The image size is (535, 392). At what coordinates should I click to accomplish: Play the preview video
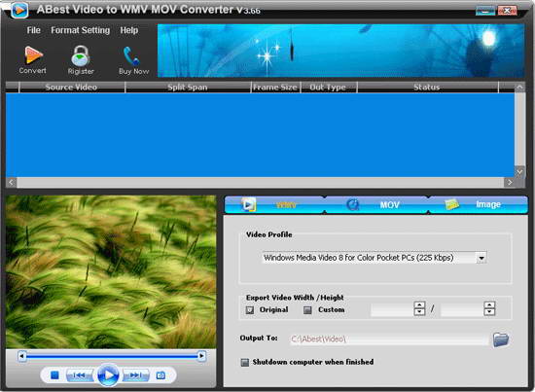[109, 374]
